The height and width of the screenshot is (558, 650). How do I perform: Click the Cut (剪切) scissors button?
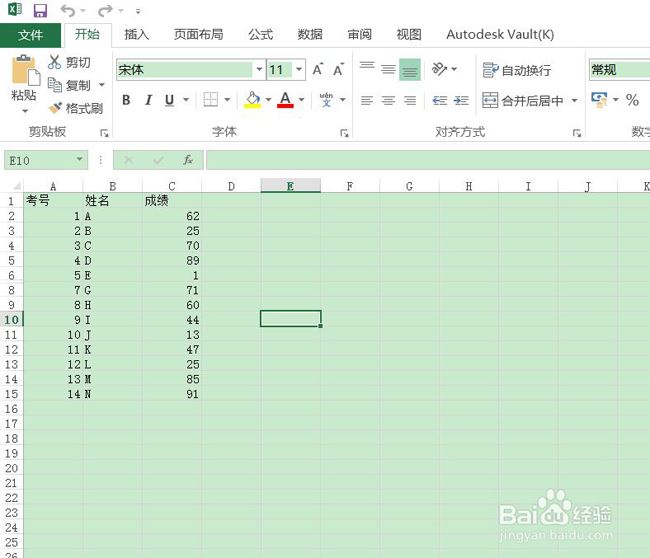click(69, 62)
